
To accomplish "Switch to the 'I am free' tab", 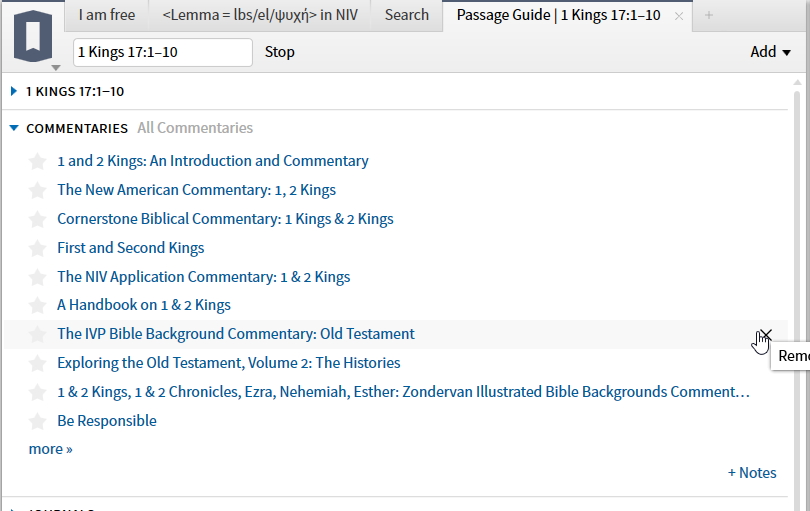I will tap(107, 15).
